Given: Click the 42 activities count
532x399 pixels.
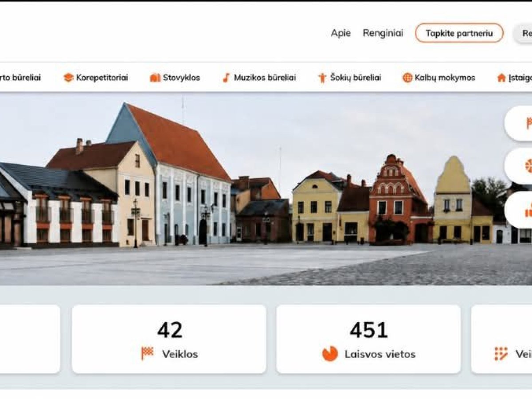Looking at the screenshot, I should 170,330.
